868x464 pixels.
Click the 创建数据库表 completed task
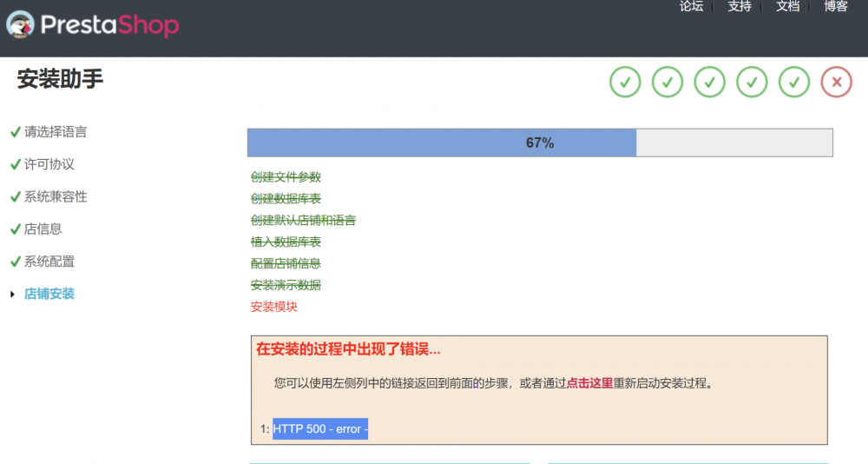(x=286, y=198)
